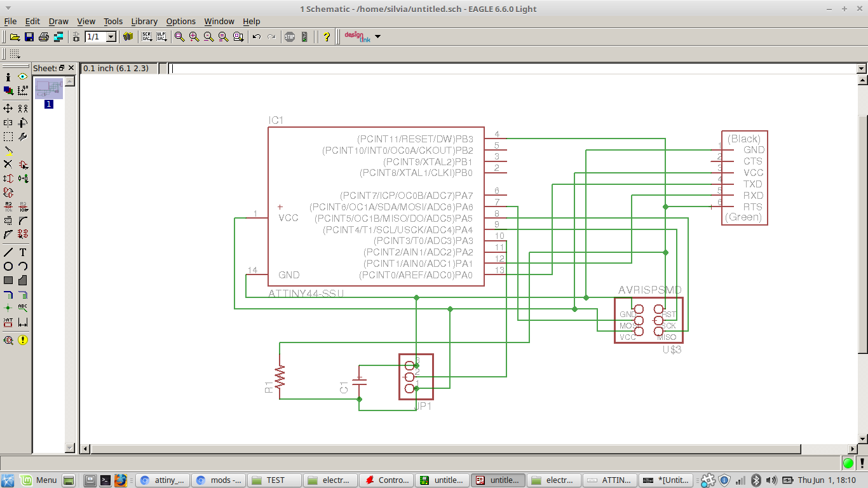Run a ULP via ULP icon

[161, 37]
